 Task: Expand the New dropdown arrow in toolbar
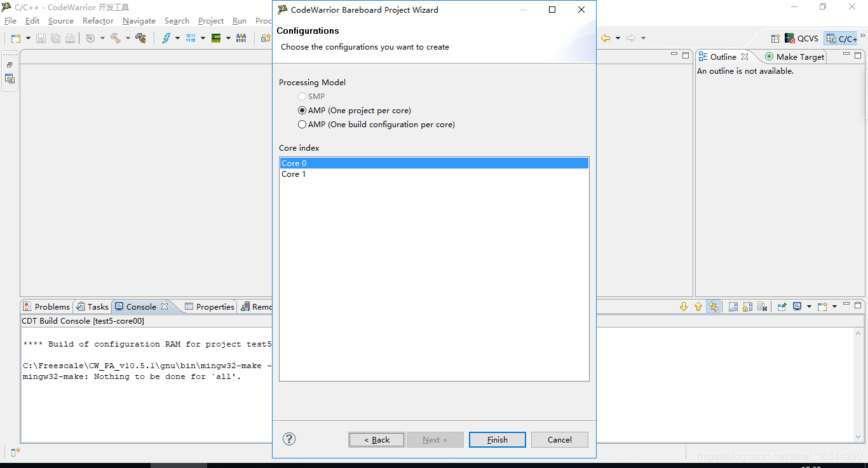pyautogui.click(x=28, y=38)
